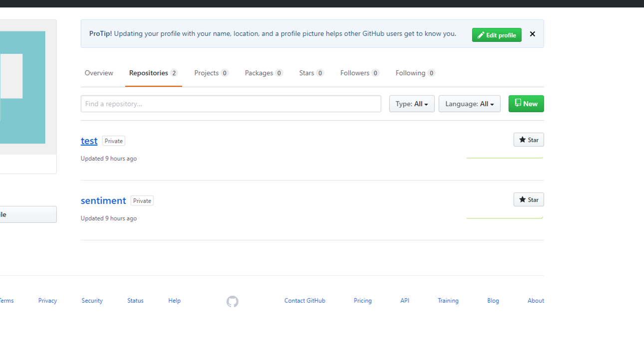This screenshot has width=644, height=359.
Task: Open the Pricing page from the footer
Action: coord(362,301)
